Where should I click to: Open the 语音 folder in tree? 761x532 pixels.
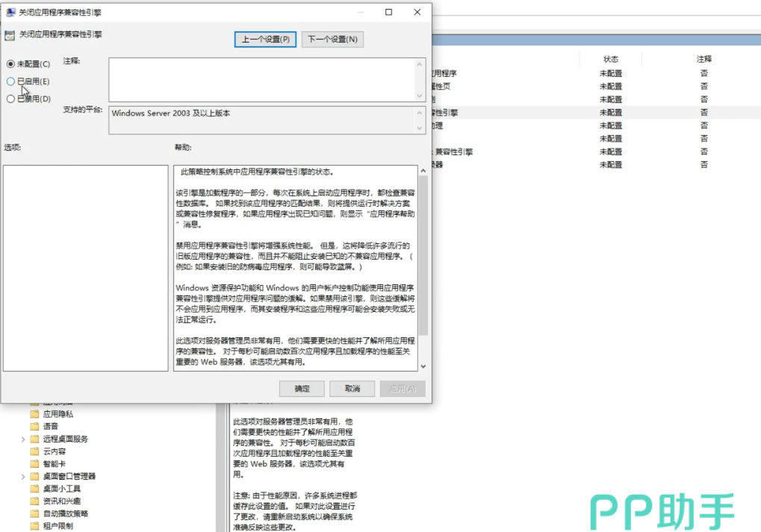(51, 426)
